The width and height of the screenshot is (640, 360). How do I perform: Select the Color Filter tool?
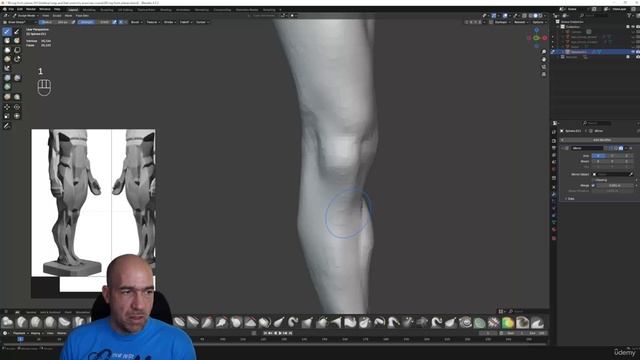tap(7, 87)
